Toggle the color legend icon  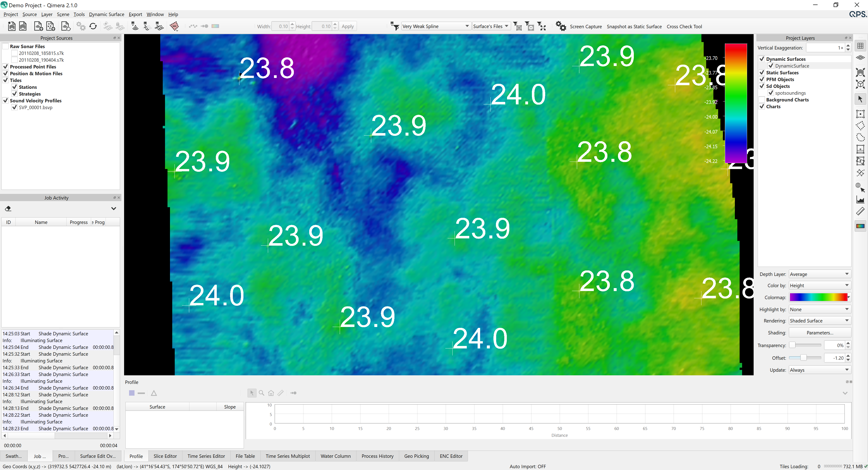point(860,226)
